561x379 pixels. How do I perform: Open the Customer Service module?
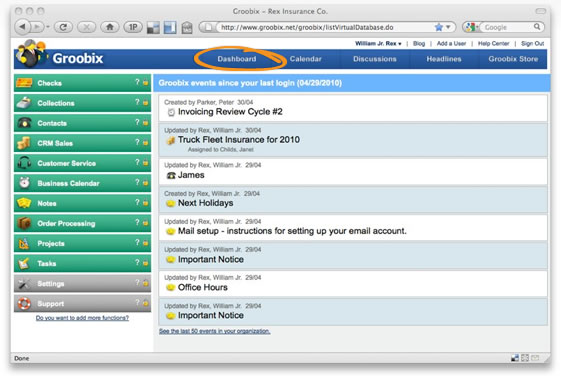pos(82,163)
